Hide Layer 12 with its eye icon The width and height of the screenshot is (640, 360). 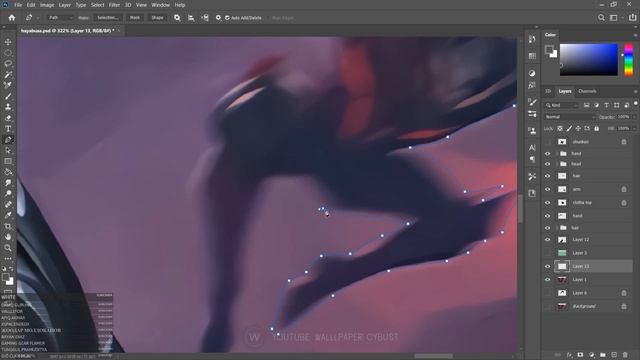[x=548, y=240]
